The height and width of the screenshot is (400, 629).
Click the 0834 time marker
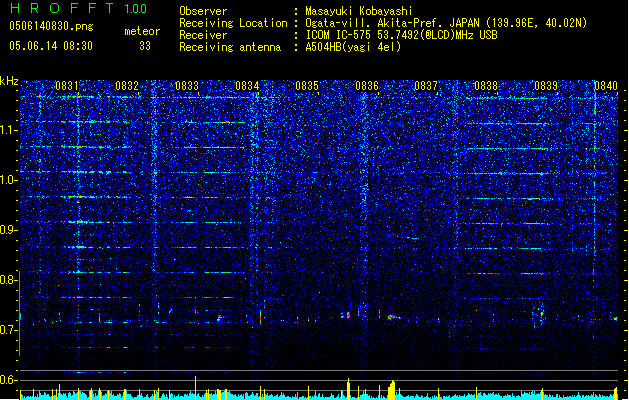(x=247, y=86)
